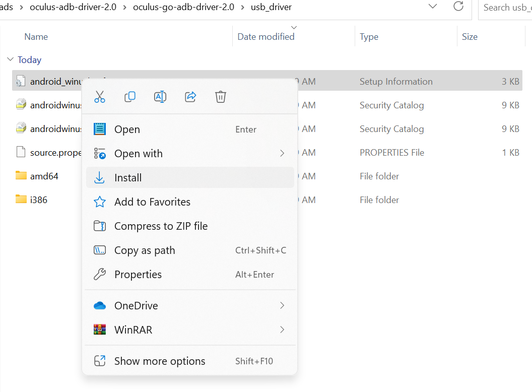
Task: Click the Share icon in context menu
Action: point(190,97)
